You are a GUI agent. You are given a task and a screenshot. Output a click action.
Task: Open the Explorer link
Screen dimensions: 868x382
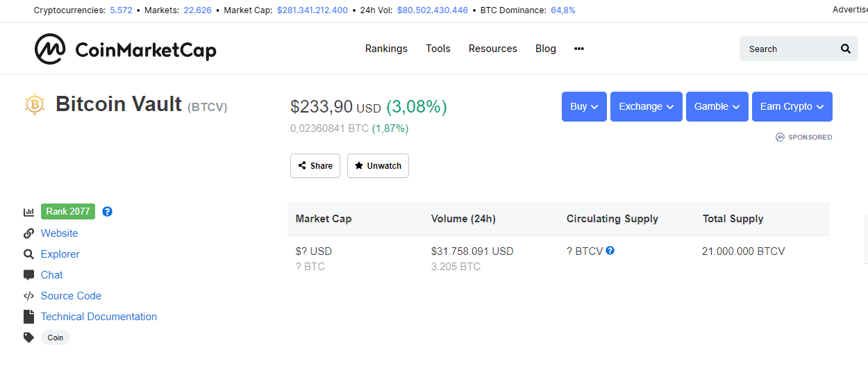60,254
